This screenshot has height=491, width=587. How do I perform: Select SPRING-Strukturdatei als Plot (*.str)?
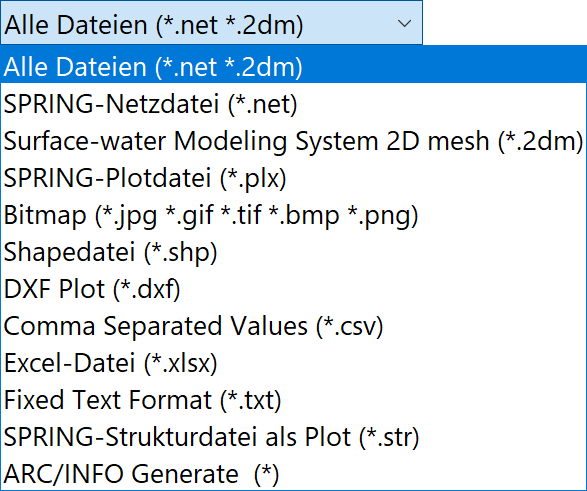[294, 437]
